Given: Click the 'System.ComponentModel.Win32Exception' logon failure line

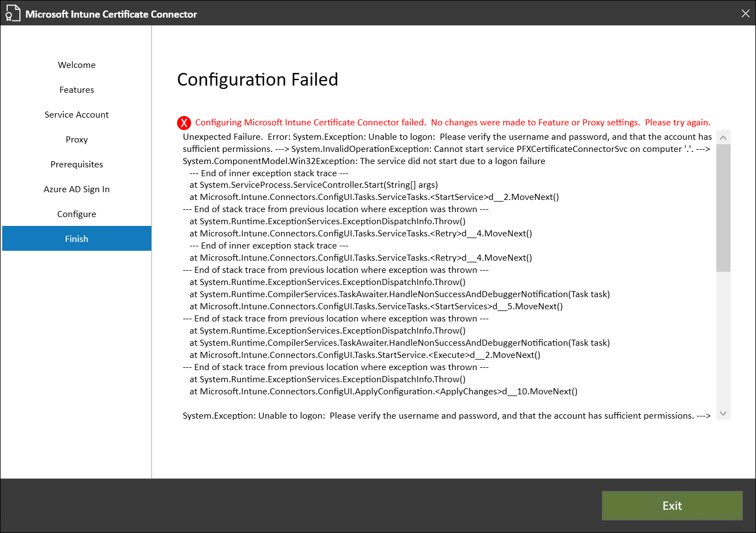Looking at the screenshot, I should tap(364, 161).
